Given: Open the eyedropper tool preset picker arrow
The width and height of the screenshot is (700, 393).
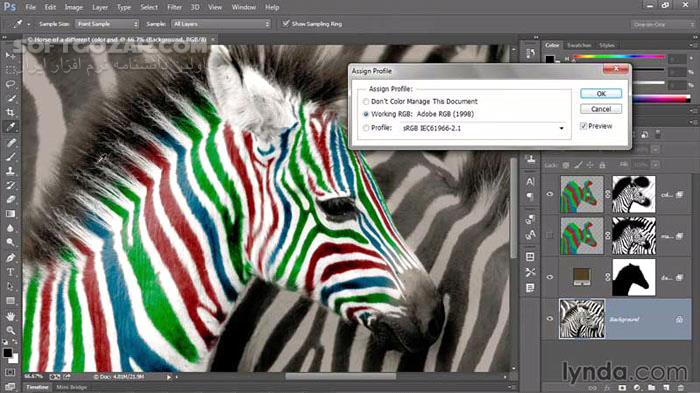Looking at the screenshot, I should click(29, 25).
